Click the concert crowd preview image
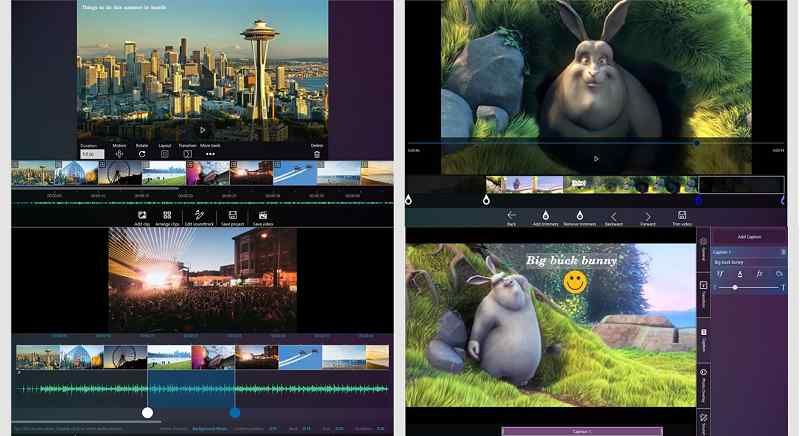Screen dimensions: 800x436 click(x=203, y=279)
